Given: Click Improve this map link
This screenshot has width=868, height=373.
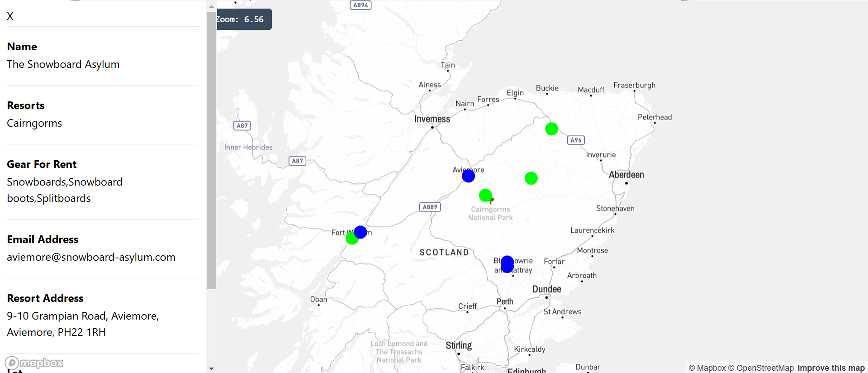Looking at the screenshot, I should coord(831,368).
